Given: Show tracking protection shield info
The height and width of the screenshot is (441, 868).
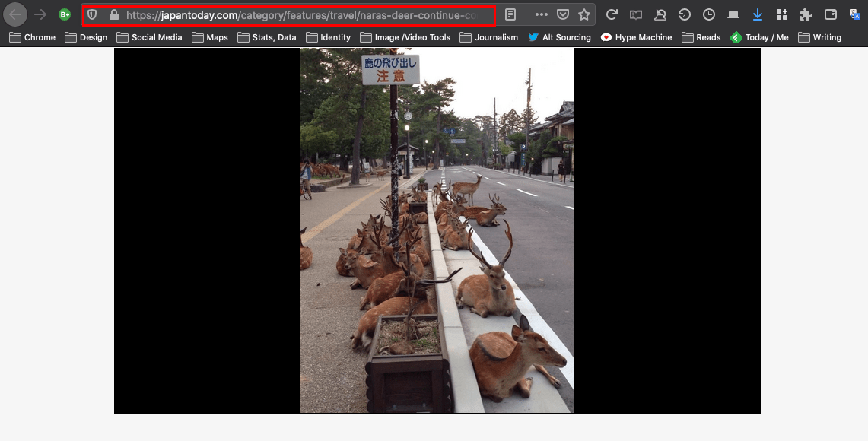Looking at the screenshot, I should pyautogui.click(x=92, y=14).
